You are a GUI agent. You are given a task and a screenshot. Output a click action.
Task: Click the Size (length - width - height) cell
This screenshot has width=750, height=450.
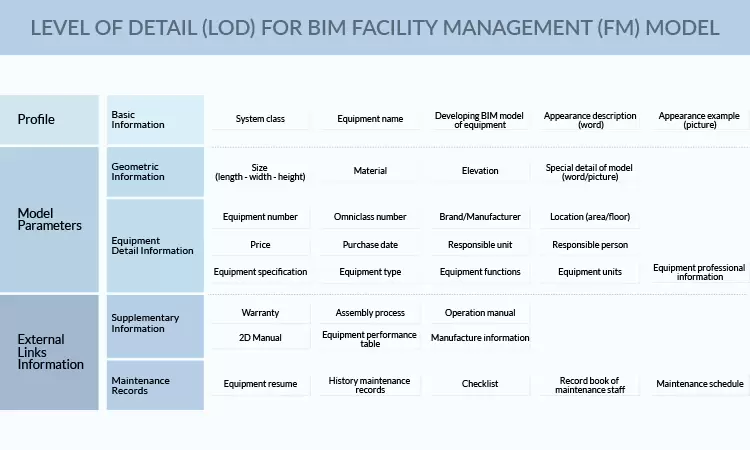pyautogui.click(x=260, y=172)
